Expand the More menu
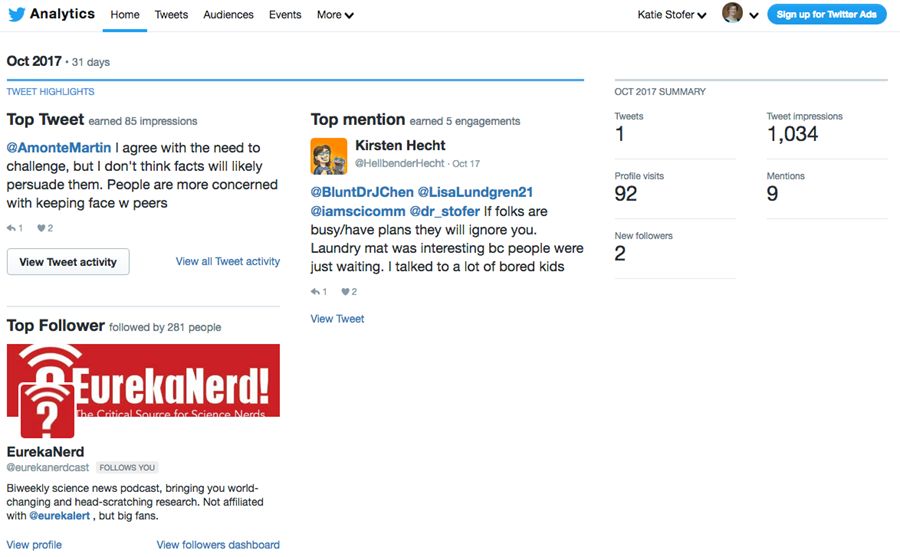This screenshot has width=900, height=557. (335, 15)
